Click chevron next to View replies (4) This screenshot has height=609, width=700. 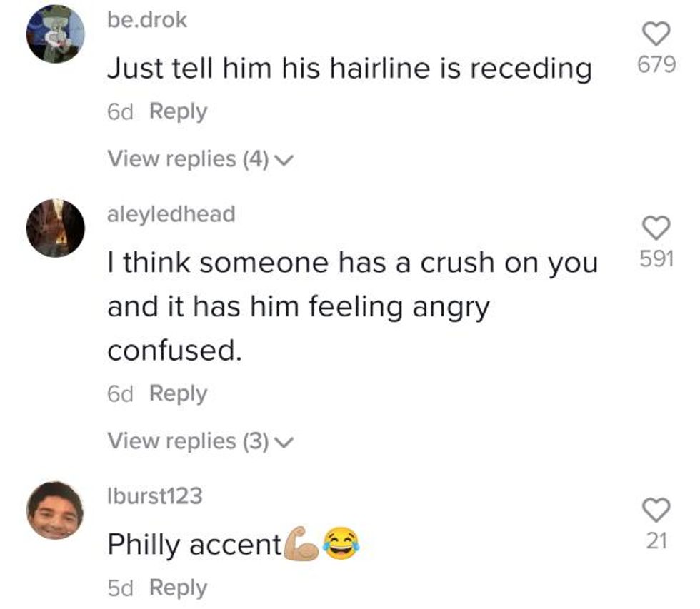click(284, 160)
